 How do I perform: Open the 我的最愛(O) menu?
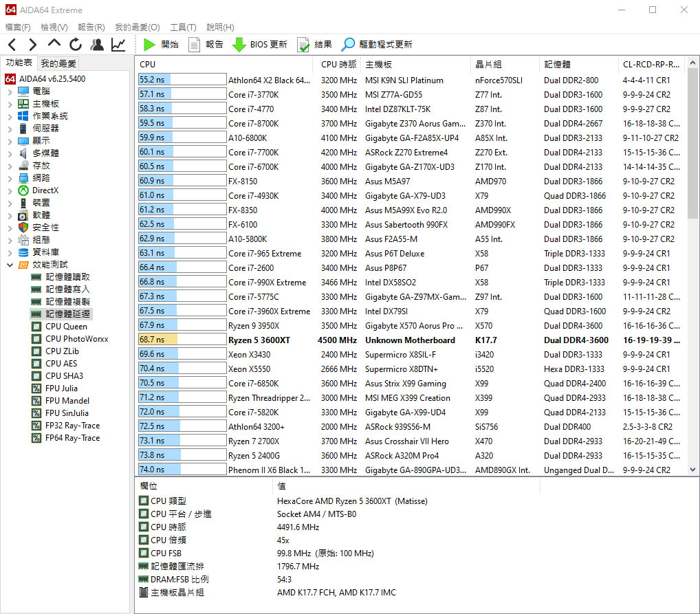pyautogui.click(x=137, y=28)
